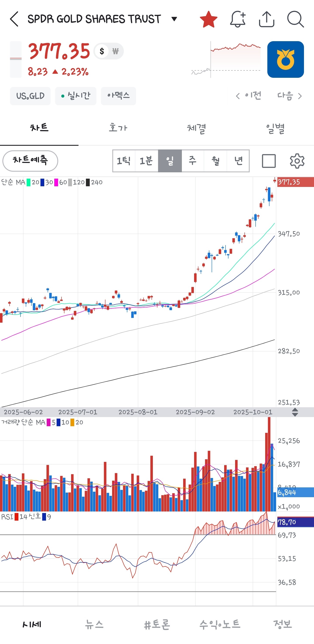Viewport: 314px width, 644px height.
Task: Tap the volume MA 5 magenta swatch
Action: click(49, 422)
